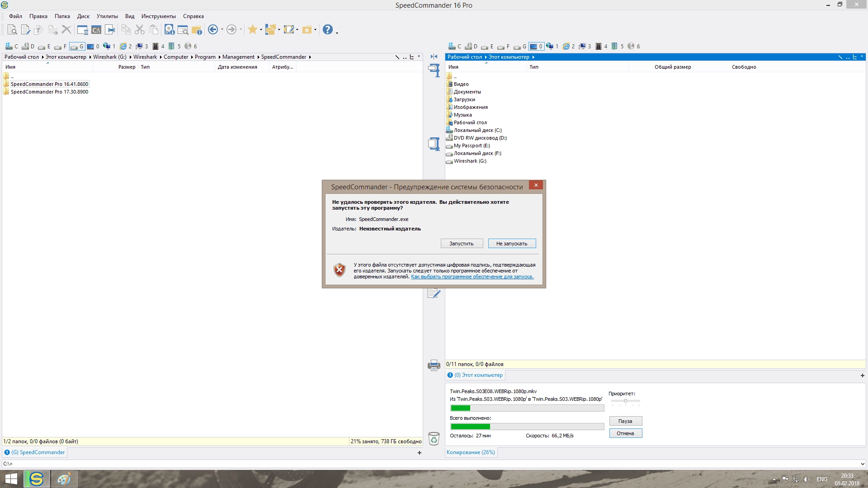Open Windows Start button
Viewport: 868px width, 488px height.
pos(11,479)
